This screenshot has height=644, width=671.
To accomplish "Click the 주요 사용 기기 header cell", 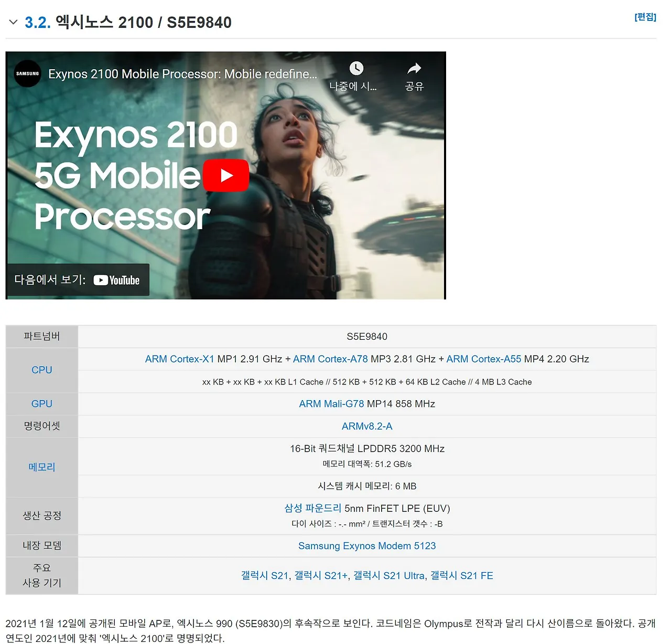I will 42,576.
